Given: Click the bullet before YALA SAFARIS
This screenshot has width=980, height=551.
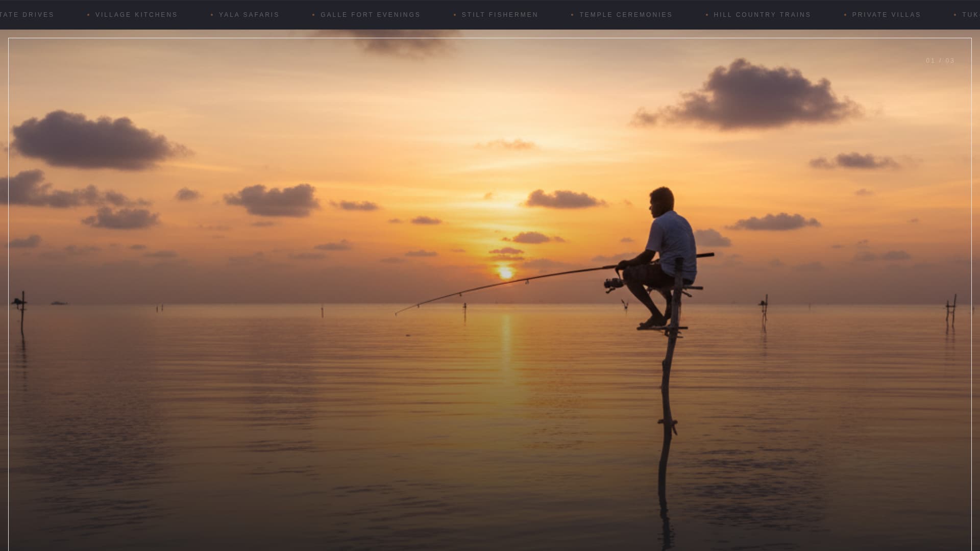Looking at the screenshot, I should (211, 15).
